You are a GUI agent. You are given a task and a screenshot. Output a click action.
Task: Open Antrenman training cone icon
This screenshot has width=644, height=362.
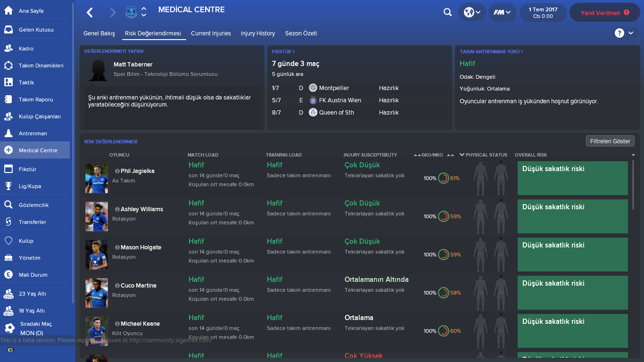click(x=8, y=133)
